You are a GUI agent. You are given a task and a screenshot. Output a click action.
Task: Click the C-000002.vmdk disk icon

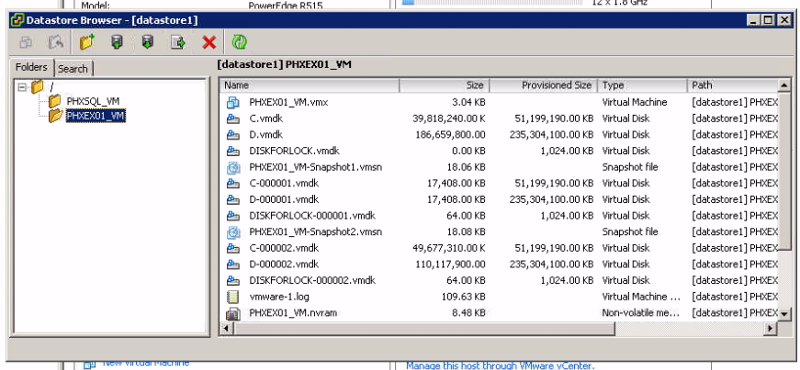233,248
